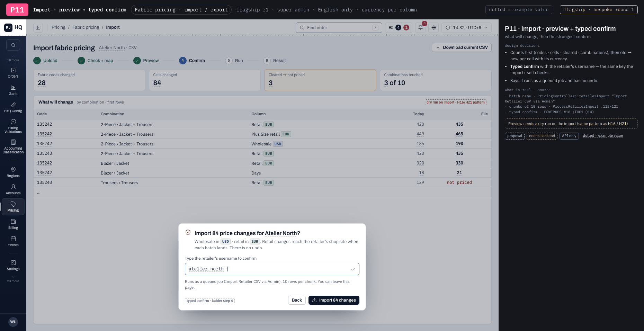Open the Fabric pricing breadcrumb link

pos(86,27)
